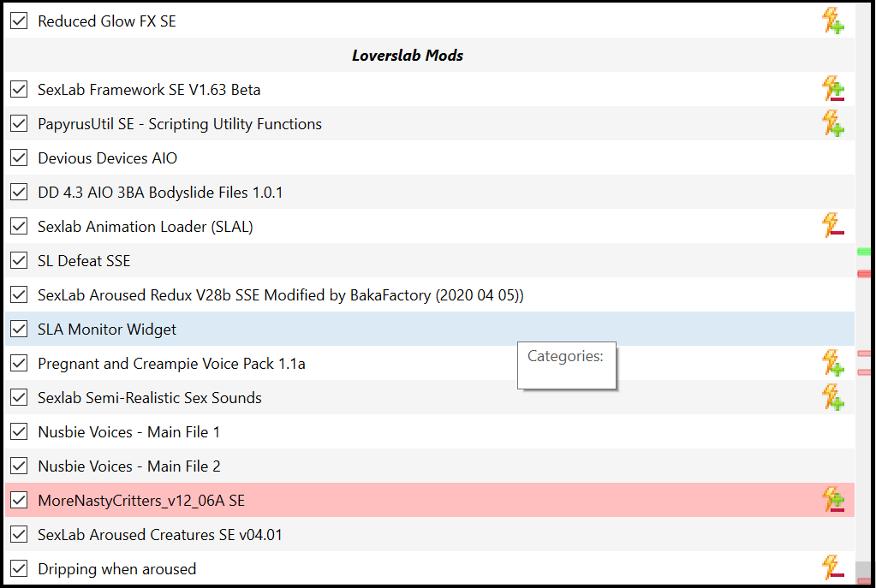Toggle PapyrusUtil SE checkbox
The image size is (876, 588).
[x=19, y=123]
